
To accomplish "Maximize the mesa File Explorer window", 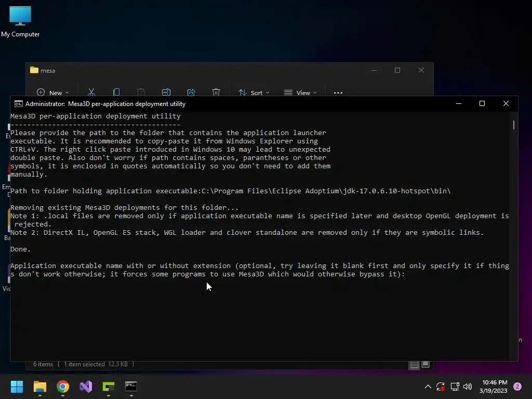I will [397, 70].
